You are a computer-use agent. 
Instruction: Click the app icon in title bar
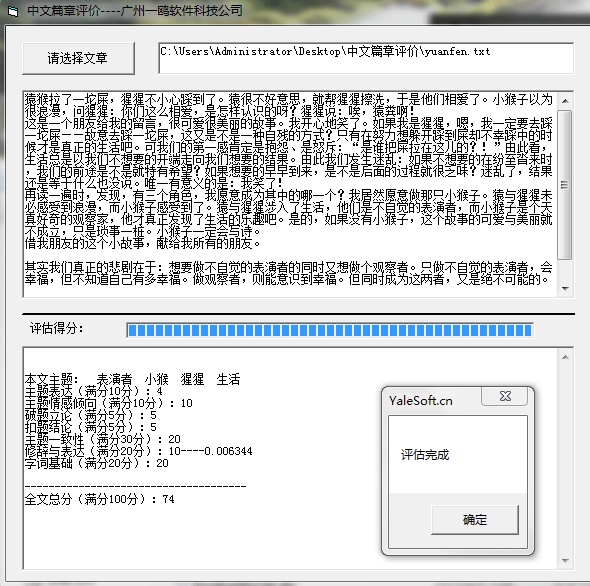coord(13,11)
